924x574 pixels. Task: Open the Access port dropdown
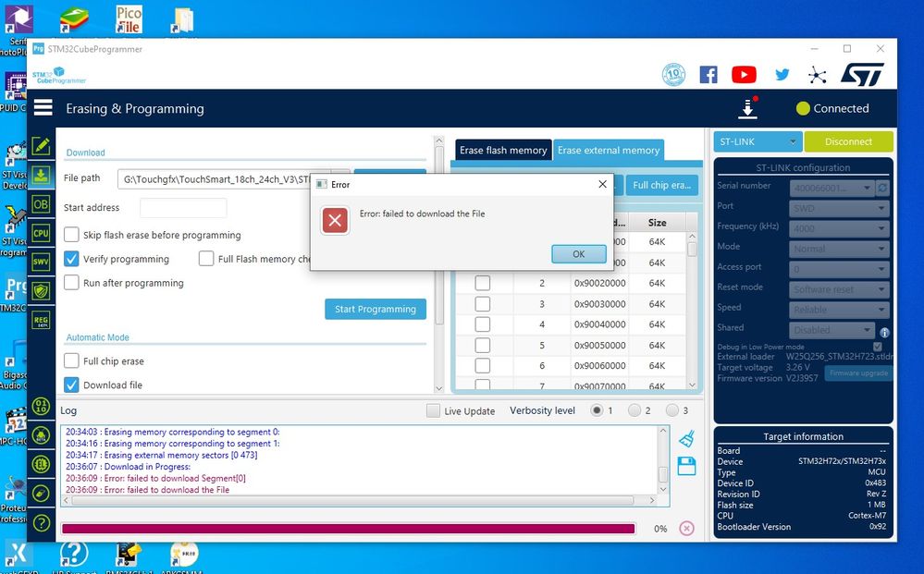point(839,269)
